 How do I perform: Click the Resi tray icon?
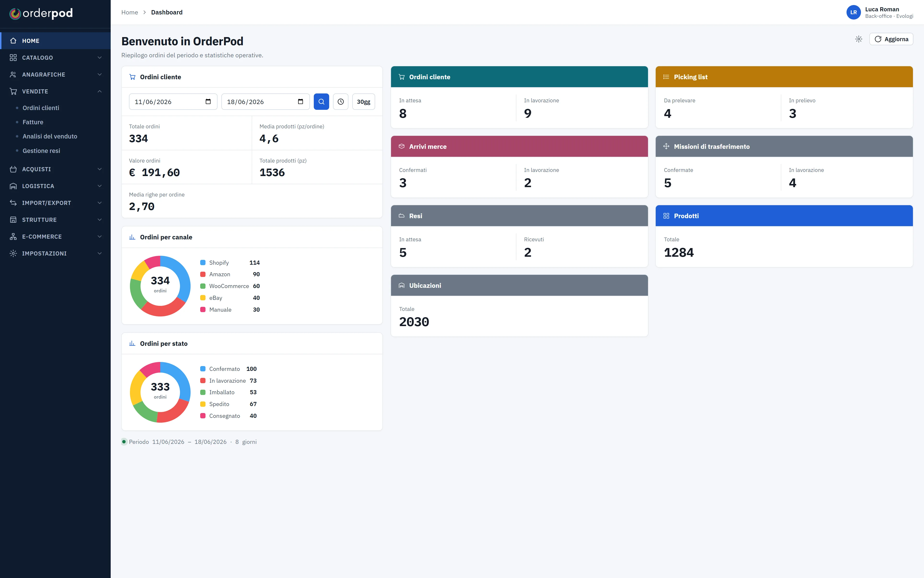click(x=402, y=216)
